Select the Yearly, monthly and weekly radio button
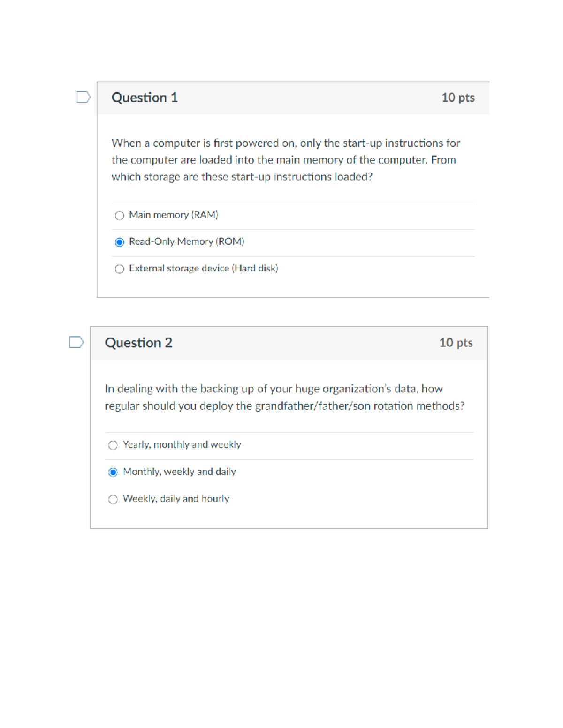Screen dimensions: 563x728 [x=113, y=445]
